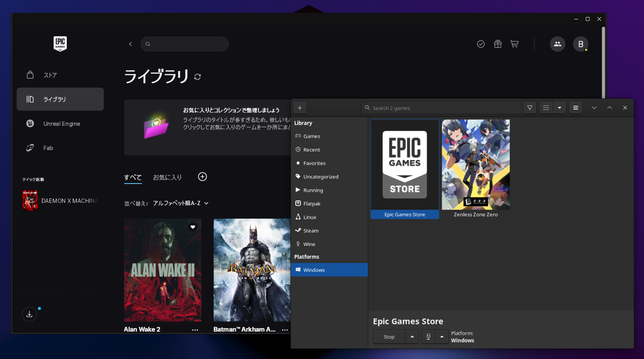Viewport: 644px width, 359px height.
Task: Open the shopping cart
Action: (x=515, y=44)
